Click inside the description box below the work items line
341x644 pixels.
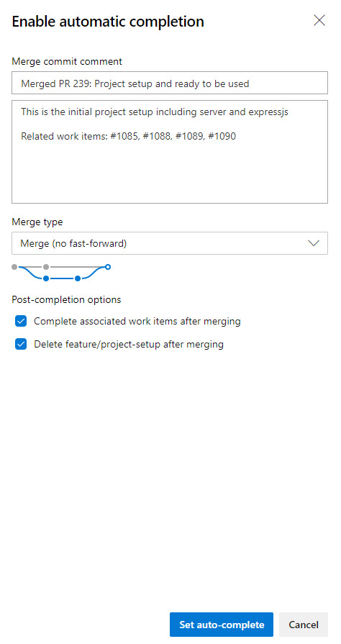click(x=170, y=173)
